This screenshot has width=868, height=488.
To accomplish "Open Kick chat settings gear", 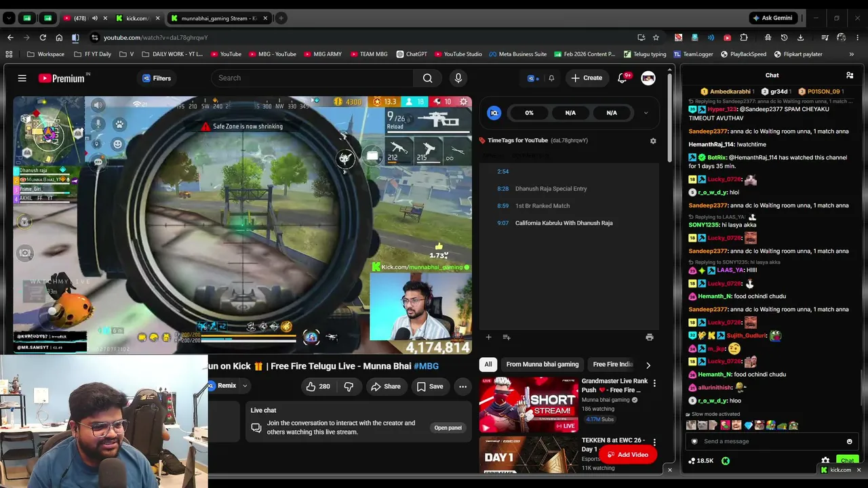I will click(x=825, y=461).
